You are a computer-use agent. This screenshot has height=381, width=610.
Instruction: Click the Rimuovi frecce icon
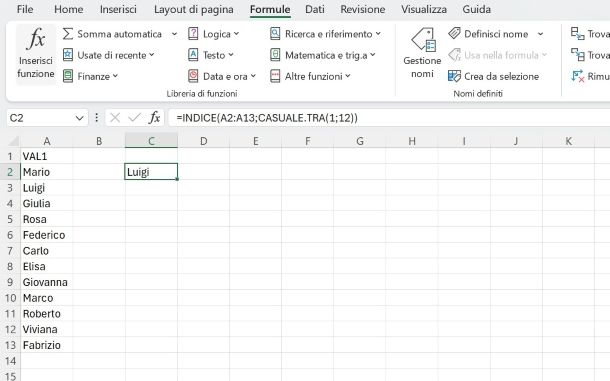pyautogui.click(x=577, y=76)
